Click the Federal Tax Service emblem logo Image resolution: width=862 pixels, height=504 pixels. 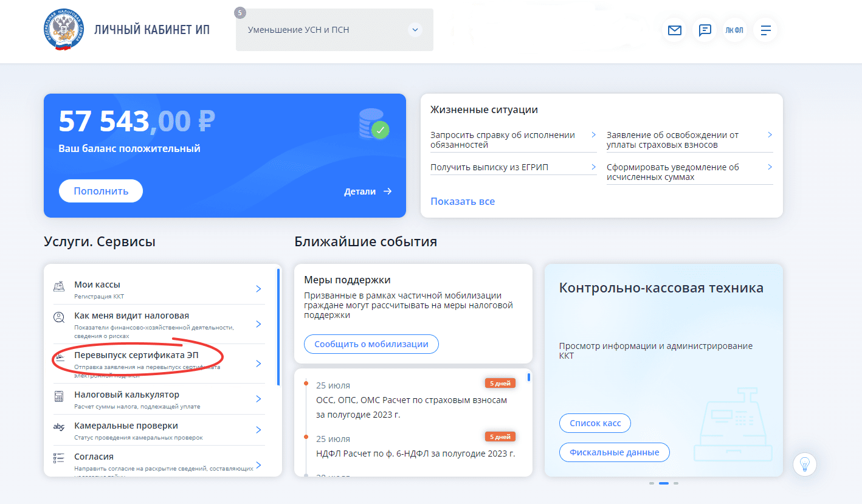coord(63,30)
